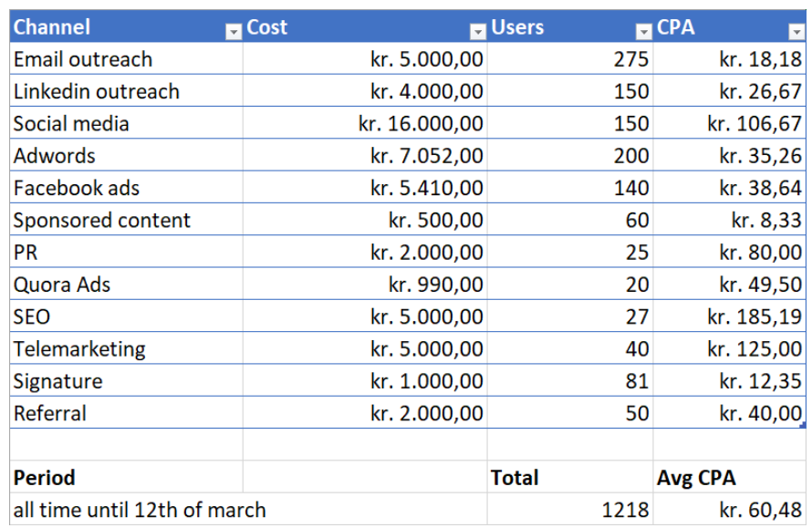The image size is (812, 528).
Task: Open the Channel column filter dropdown
Action: (x=233, y=32)
